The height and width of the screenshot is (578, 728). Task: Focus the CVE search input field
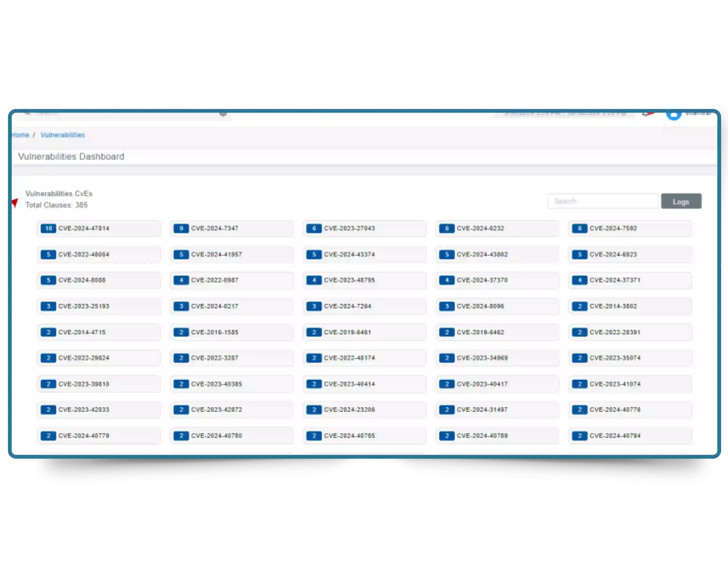[603, 201]
